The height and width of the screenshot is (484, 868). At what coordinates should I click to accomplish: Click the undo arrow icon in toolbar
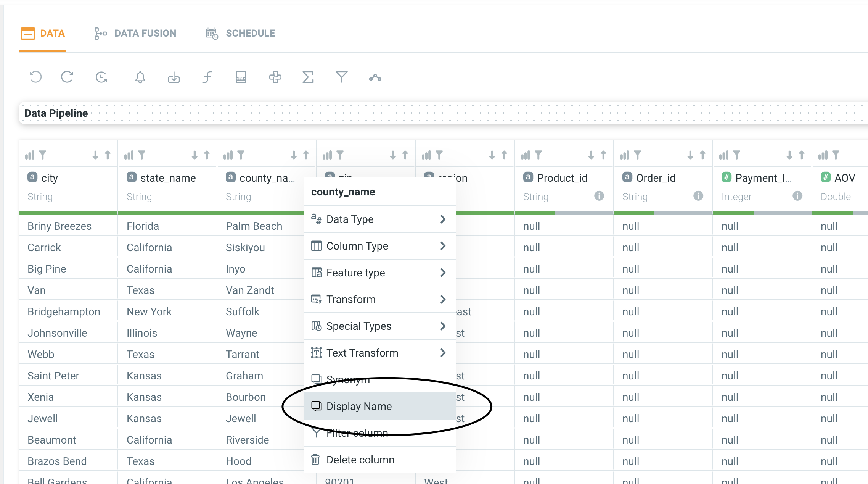click(x=35, y=77)
